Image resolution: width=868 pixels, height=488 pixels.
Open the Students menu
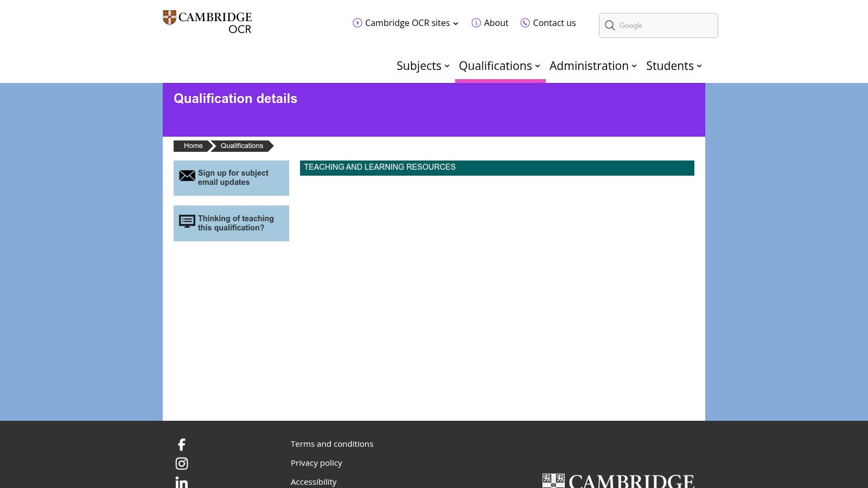click(x=674, y=66)
